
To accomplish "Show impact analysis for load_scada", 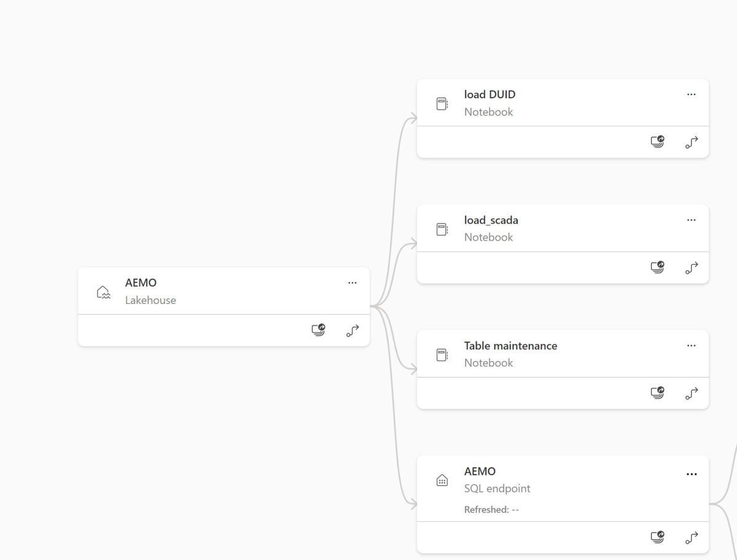I will click(657, 267).
